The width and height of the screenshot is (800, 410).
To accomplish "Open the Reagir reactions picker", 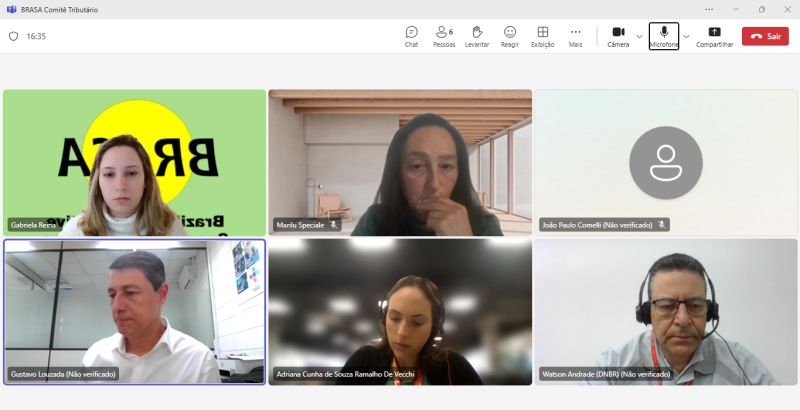I will coord(510,36).
